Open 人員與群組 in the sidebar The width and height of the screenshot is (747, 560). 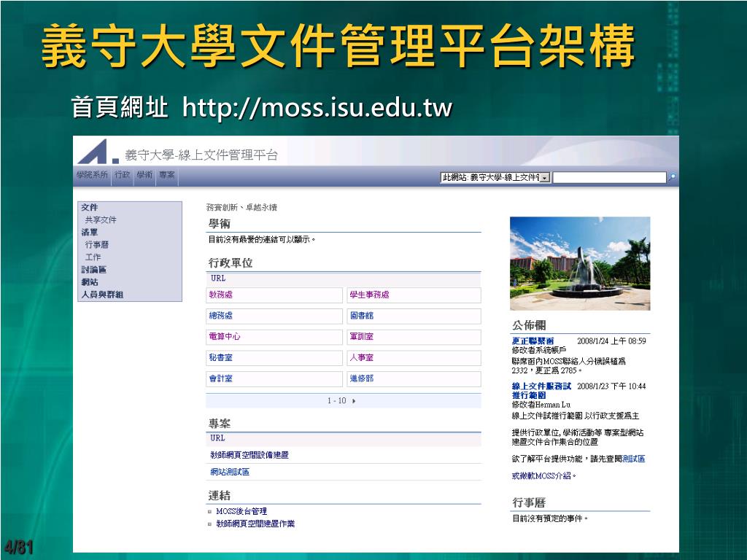[102, 295]
